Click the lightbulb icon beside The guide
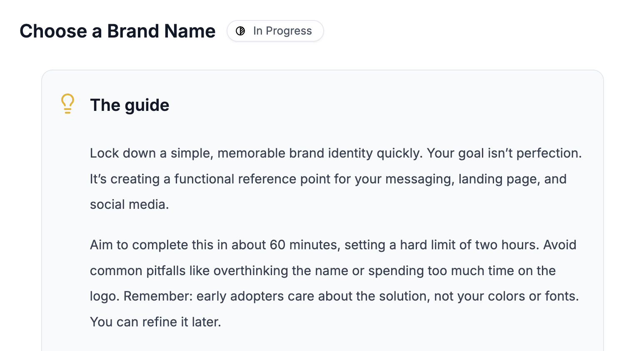644x351 pixels. [x=67, y=104]
